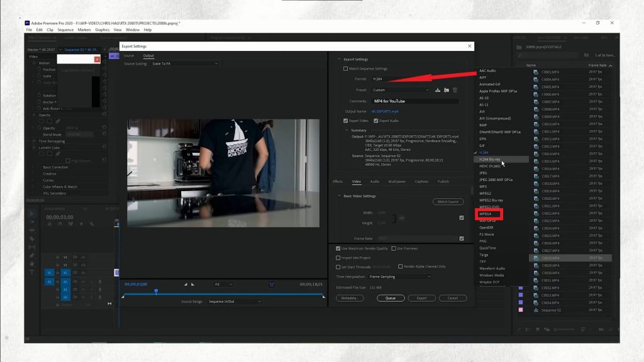Open the preview zoom Fit dropdown
644x362 pixels.
click(223, 284)
